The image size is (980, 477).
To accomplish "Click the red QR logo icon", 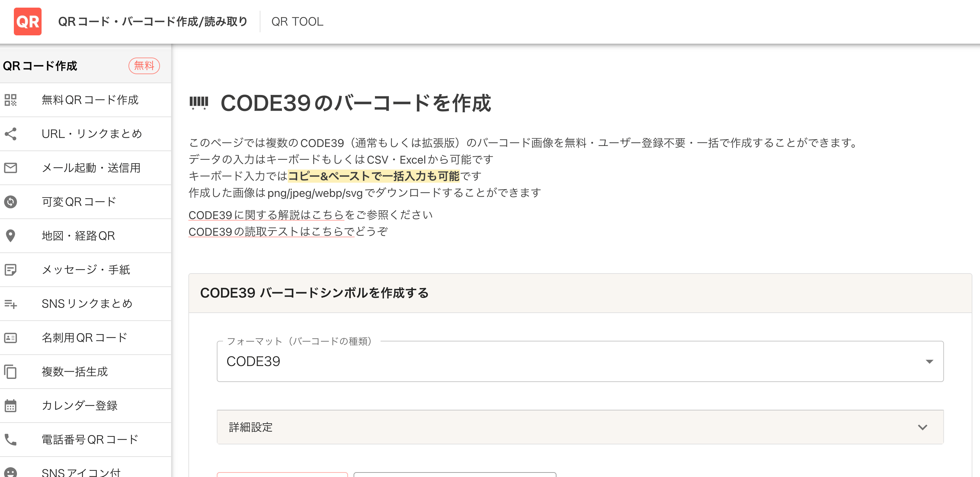I will [x=27, y=22].
